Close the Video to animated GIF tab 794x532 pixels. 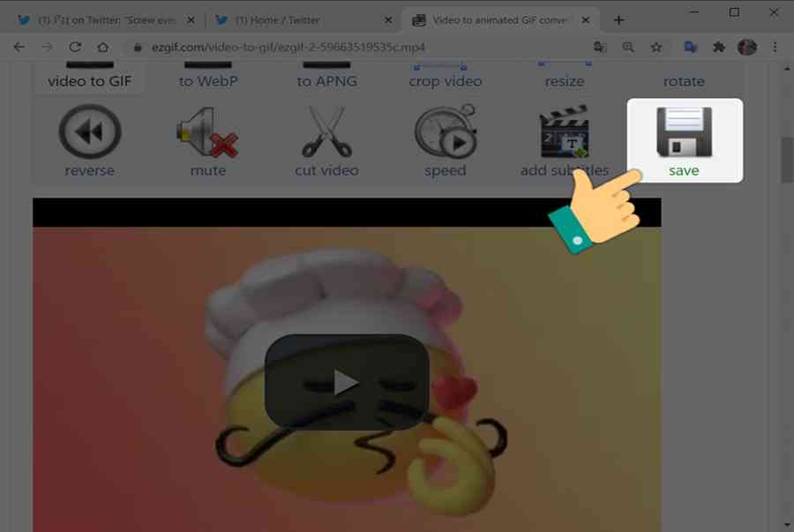(x=586, y=20)
